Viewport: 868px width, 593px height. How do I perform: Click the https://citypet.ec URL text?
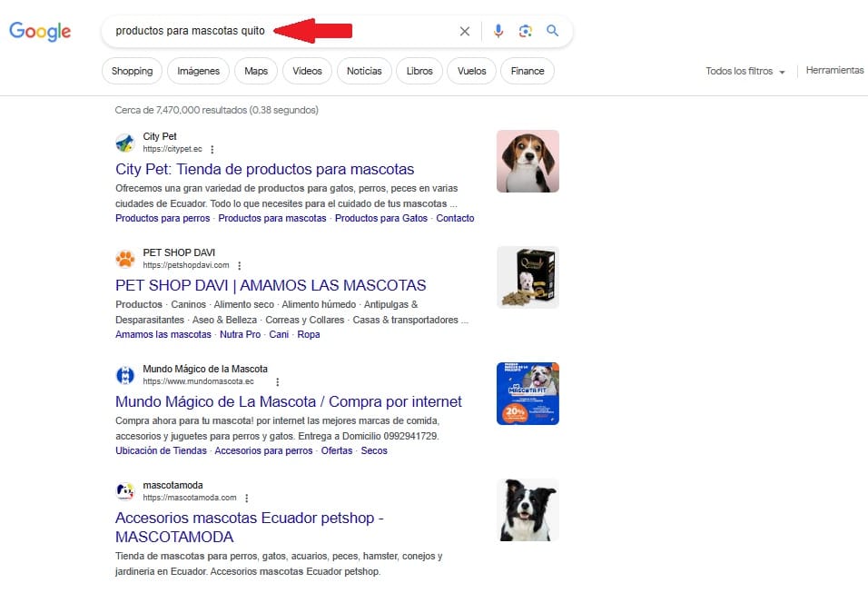[173, 149]
